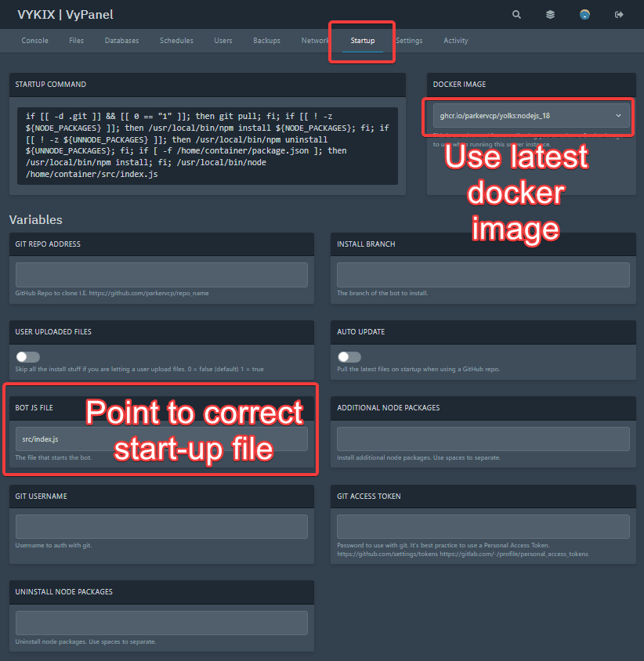This screenshot has width=644, height=661.
Task: Click the Bot JS File field
Action: click(x=161, y=439)
